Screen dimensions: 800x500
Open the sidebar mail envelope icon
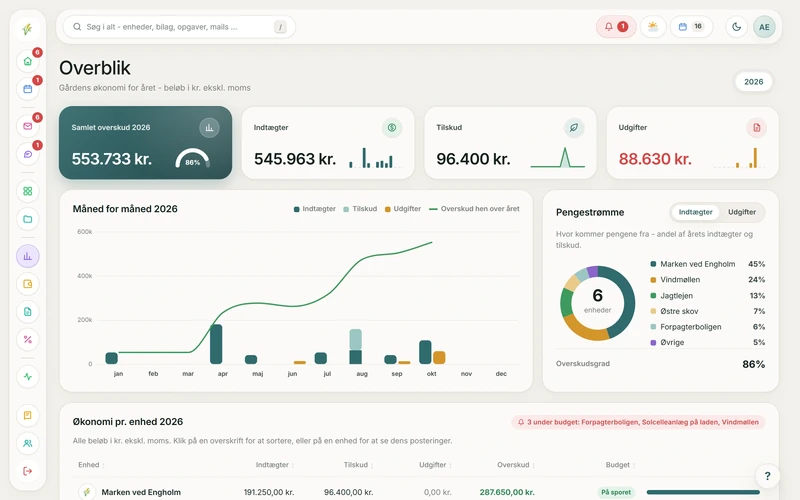click(x=28, y=126)
